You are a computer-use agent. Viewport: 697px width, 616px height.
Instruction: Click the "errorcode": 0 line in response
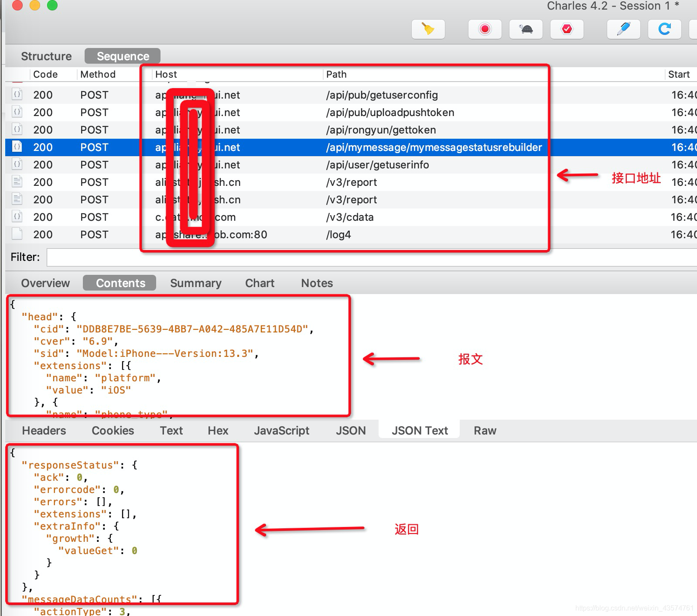[79, 490]
